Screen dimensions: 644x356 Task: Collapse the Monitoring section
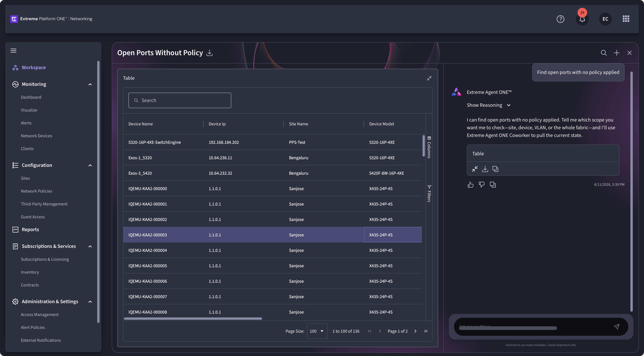90,84
